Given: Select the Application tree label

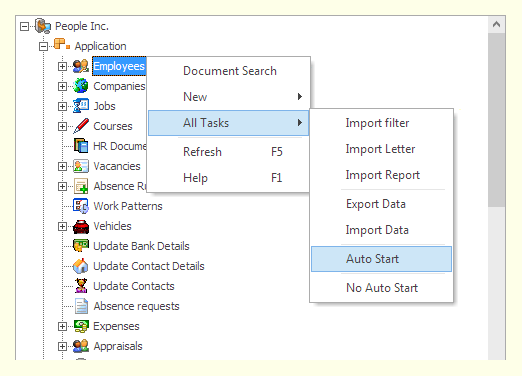Looking at the screenshot, I should point(100,46).
